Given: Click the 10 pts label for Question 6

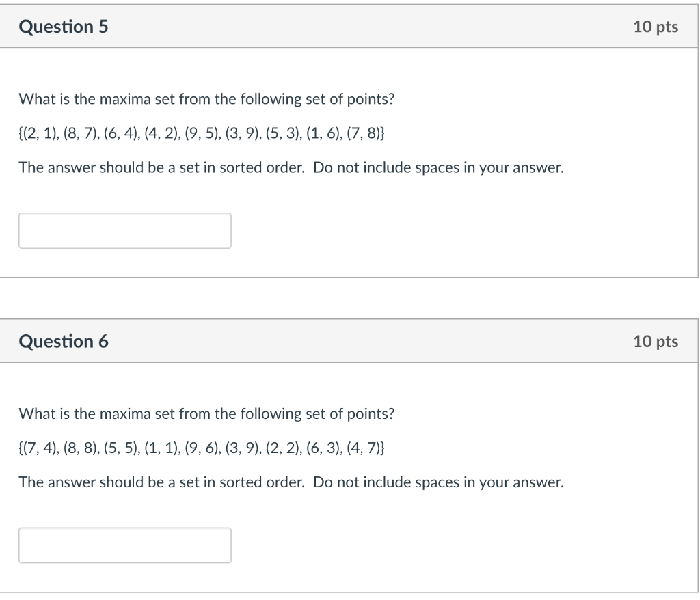Looking at the screenshot, I should 657,340.
